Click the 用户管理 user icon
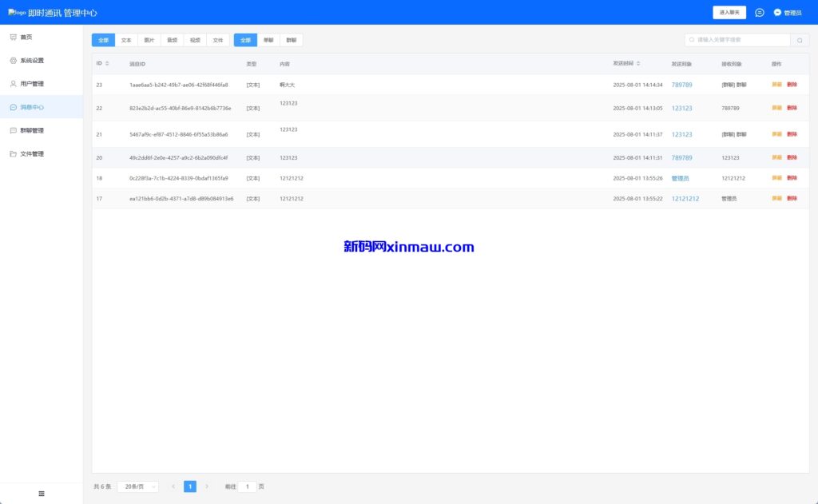818x504 pixels. (x=13, y=83)
